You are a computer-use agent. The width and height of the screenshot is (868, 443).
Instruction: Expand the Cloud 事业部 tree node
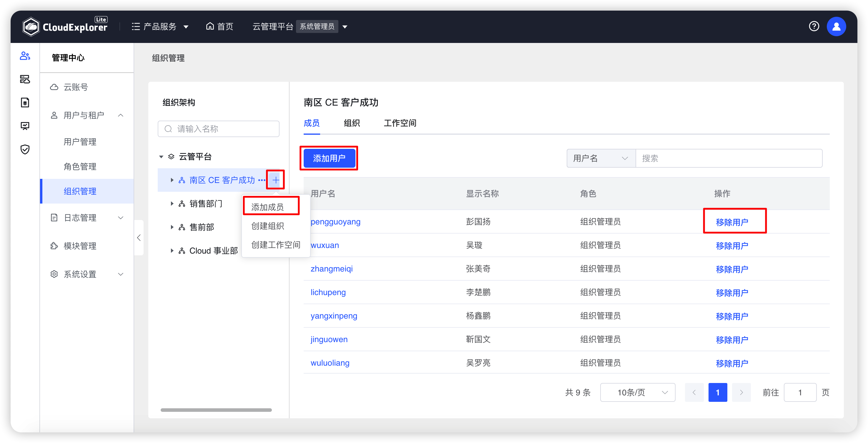[172, 251]
